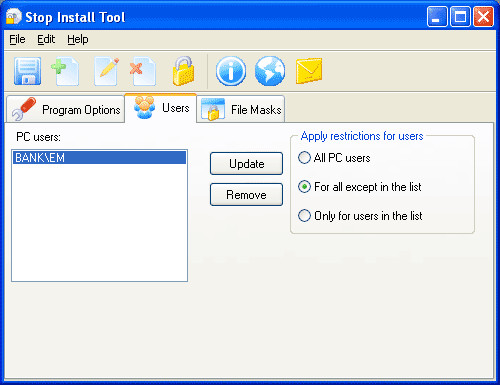Click the Delete item red X icon
500x385 pixels.
(143, 71)
